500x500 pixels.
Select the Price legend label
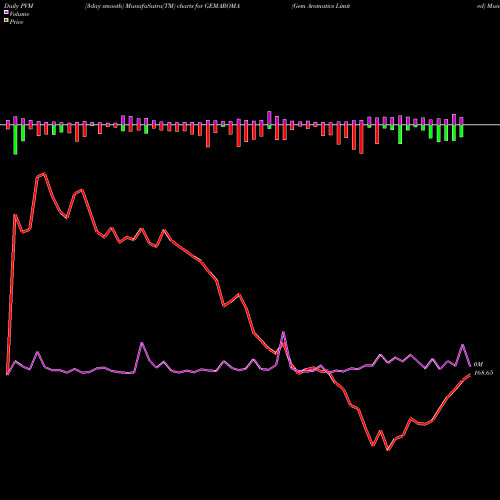pos(16,22)
